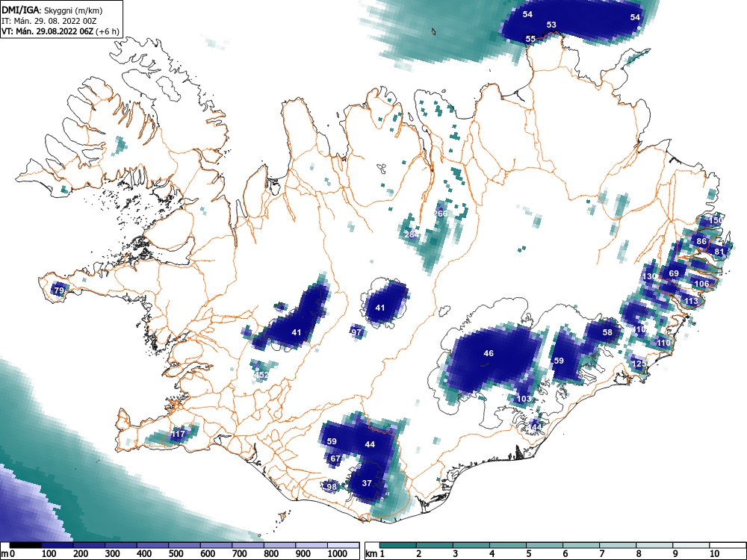Click the 'km' unit label on the legend

(x=371, y=554)
